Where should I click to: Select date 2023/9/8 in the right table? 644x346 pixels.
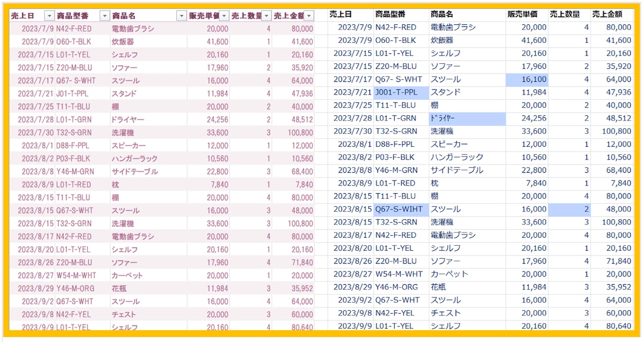(355, 313)
